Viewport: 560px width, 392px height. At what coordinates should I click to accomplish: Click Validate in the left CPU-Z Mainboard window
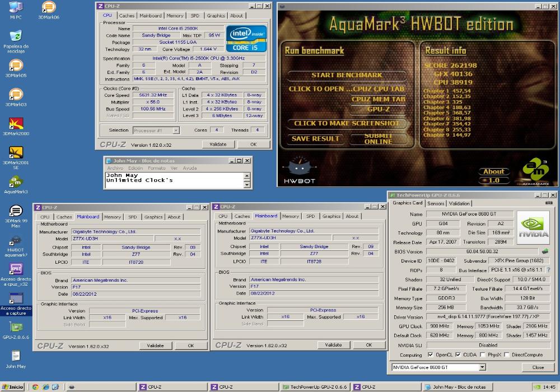tap(155, 346)
